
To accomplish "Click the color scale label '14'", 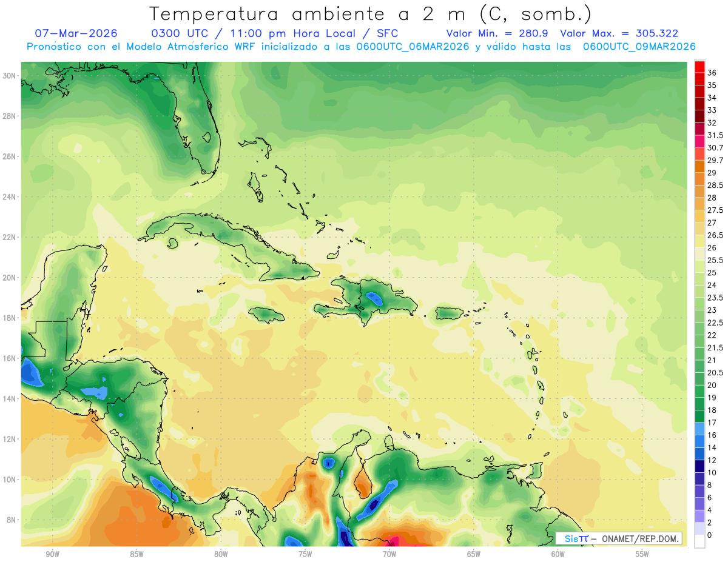I will pos(712,447).
